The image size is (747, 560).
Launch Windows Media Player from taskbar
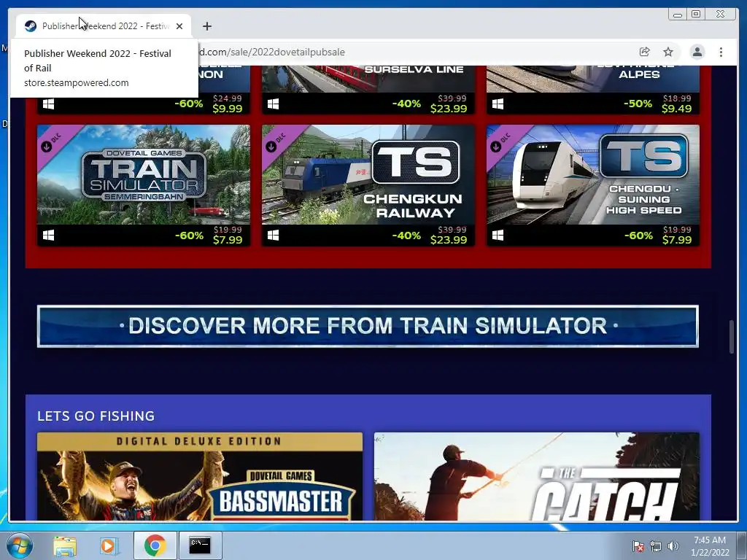[x=109, y=546]
